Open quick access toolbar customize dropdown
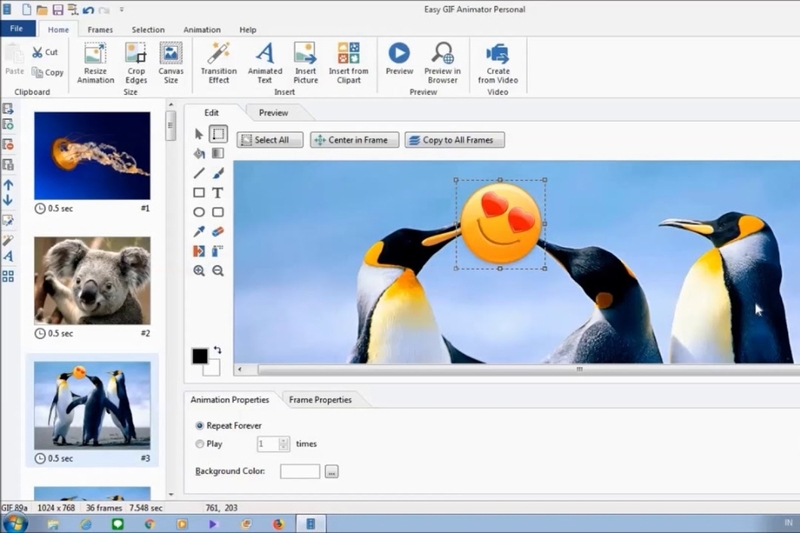 click(121, 10)
